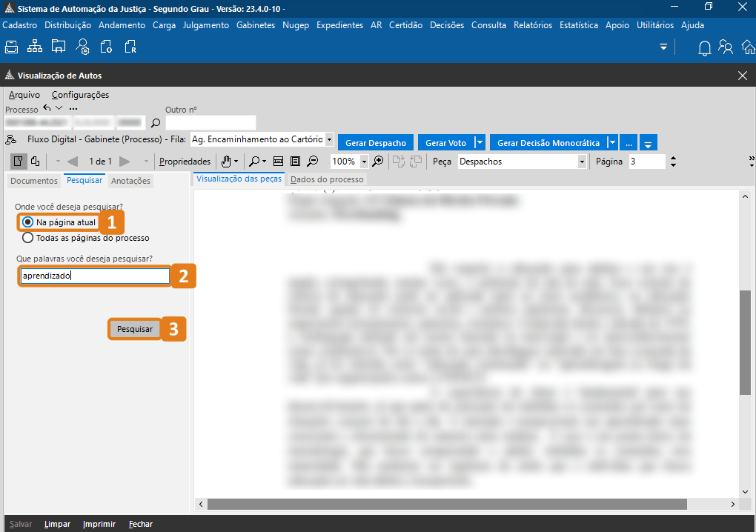Select the hand pan tool
This screenshot has height=532, width=756.
tap(227, 162)
